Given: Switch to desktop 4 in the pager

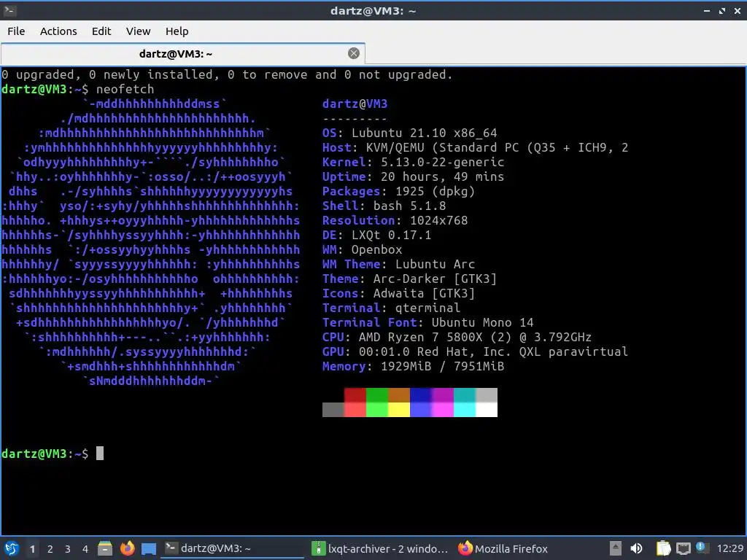Looking at the screenshot, I should (85, 549).
